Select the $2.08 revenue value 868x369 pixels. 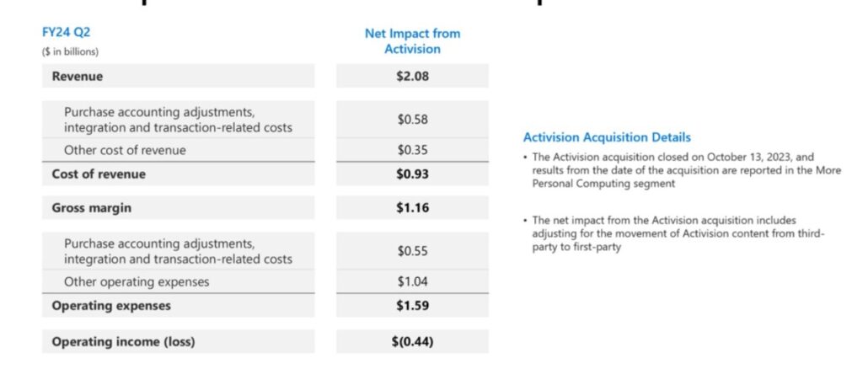click(412, 77)
